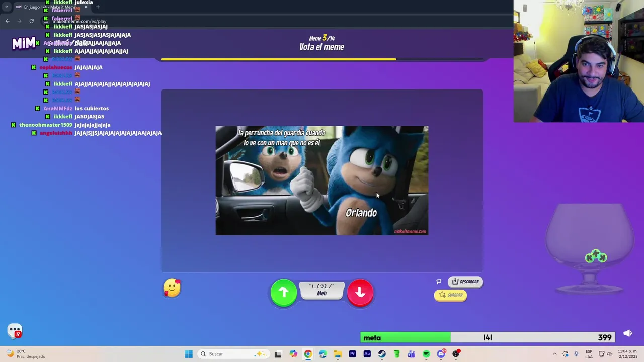Reload the page with refresh icon
Screen dimensions: 644x362
[x=31, y=21]
